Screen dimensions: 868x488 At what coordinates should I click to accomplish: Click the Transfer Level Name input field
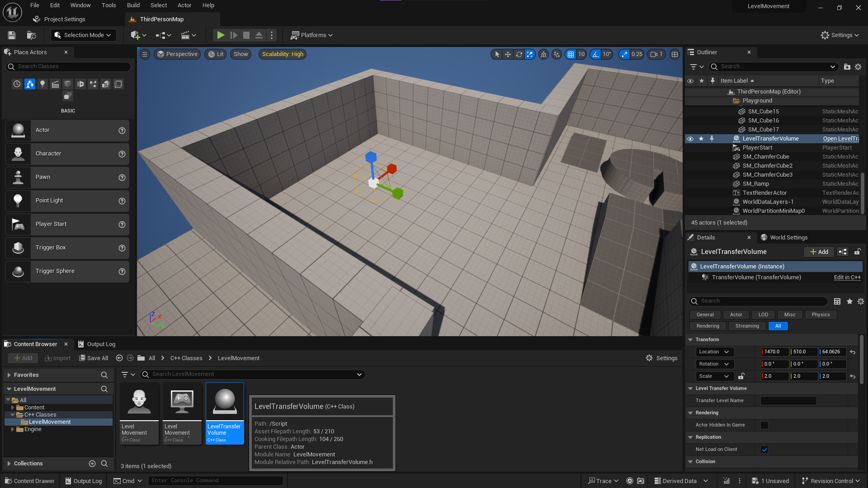(788, 401)
